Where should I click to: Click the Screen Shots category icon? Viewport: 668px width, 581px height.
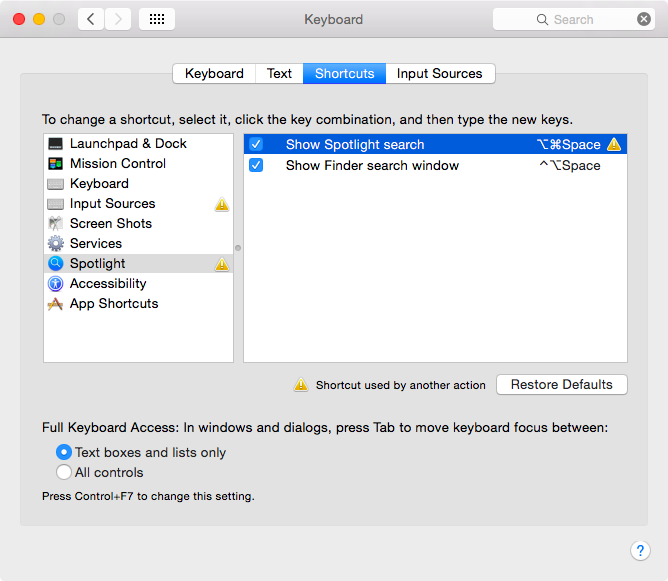pyautogui.click(x=55, y=224)
